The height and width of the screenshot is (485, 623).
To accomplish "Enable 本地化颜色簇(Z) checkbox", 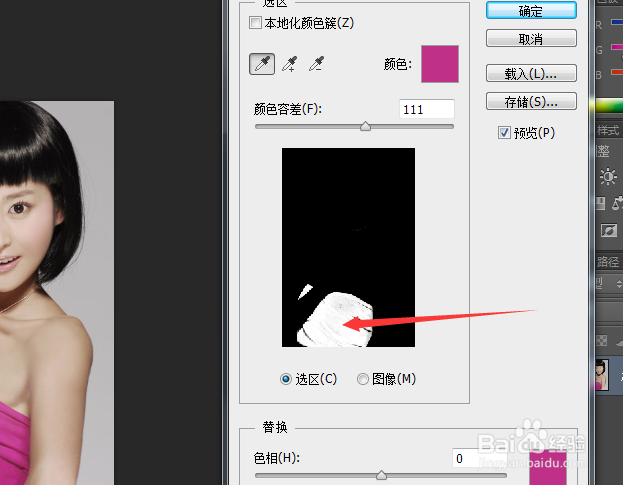I will [x=255, y=23].
